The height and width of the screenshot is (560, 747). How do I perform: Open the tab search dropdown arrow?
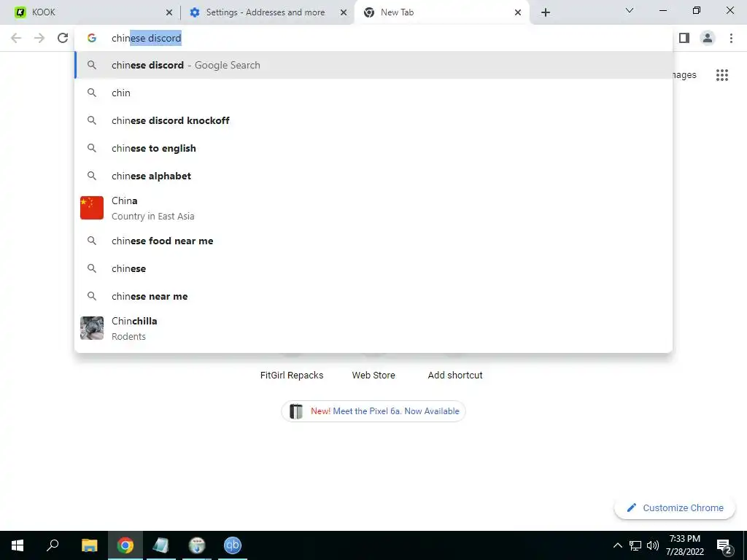(x=630, y=10)
